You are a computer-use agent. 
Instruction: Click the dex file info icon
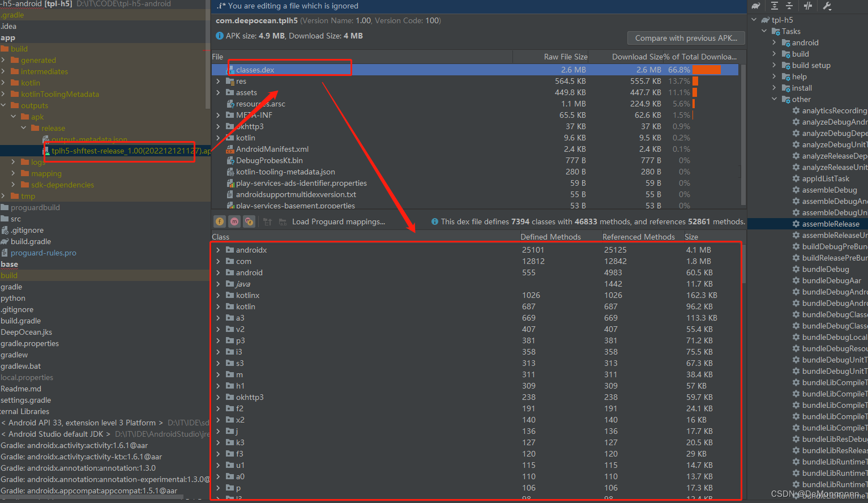pyautogui.click(x=435, y=221)
